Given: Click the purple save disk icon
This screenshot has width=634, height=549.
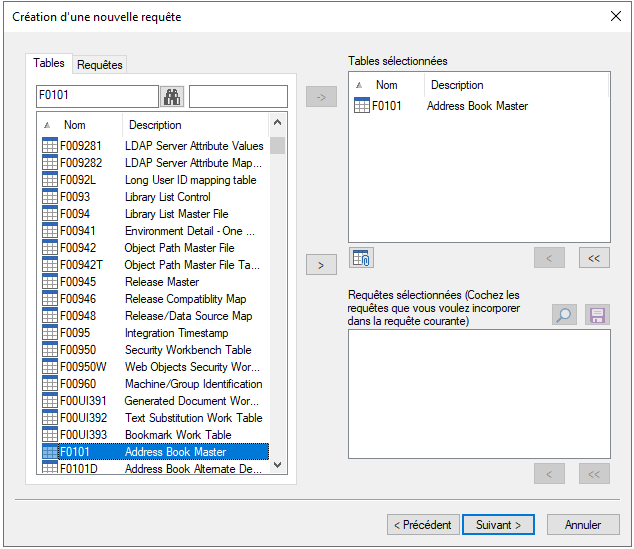Looking at the screenshot, I should click(597, 315).
